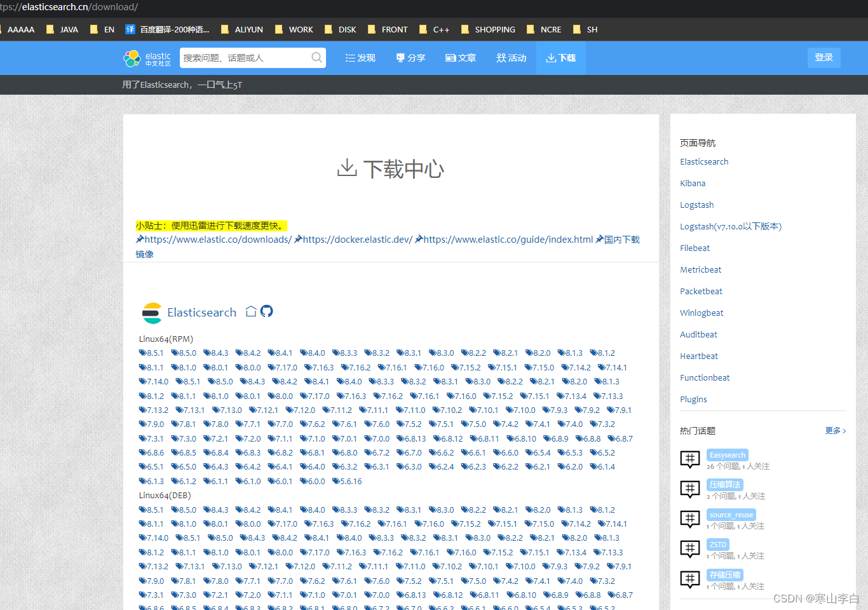The height and width of the screenshot is (610, 868).
Task: Open the Easysearch topic tag
Action: 728,455
